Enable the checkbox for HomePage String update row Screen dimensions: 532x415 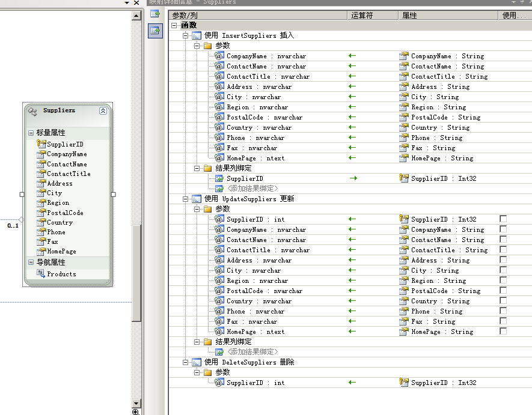pyautogui.click(x=503, y=332)
